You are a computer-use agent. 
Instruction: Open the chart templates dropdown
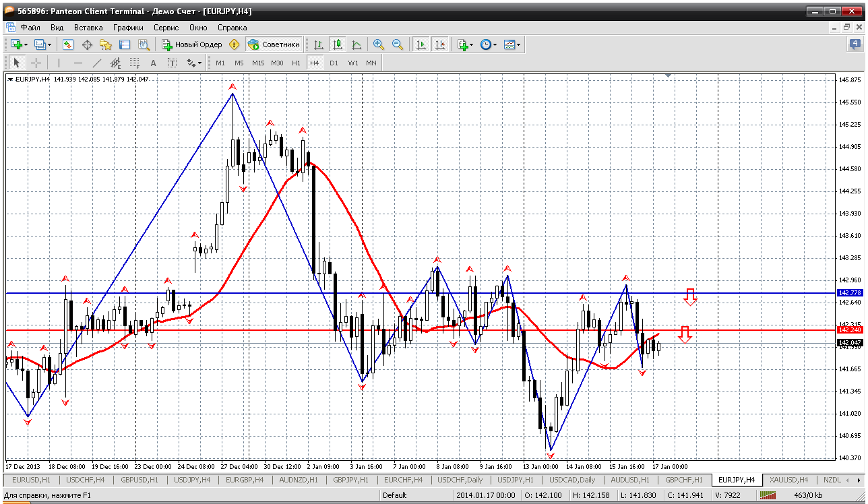click(x=512, y=44)
